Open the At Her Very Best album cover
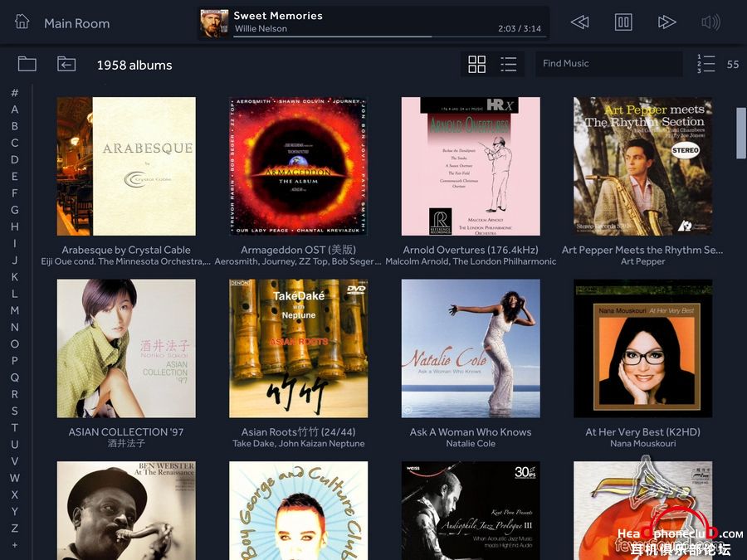The image size is (747, 560). tap(643, 348)
